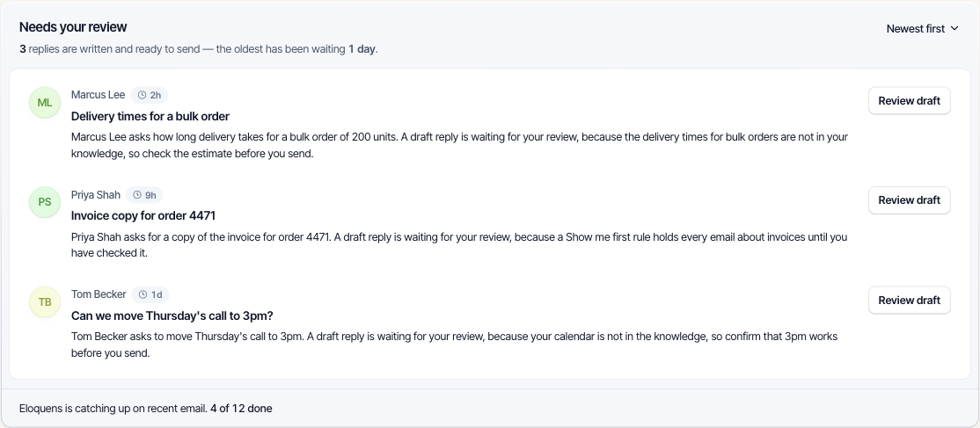Click the summary about bulk order of 200 units

[x=459, y=146]
